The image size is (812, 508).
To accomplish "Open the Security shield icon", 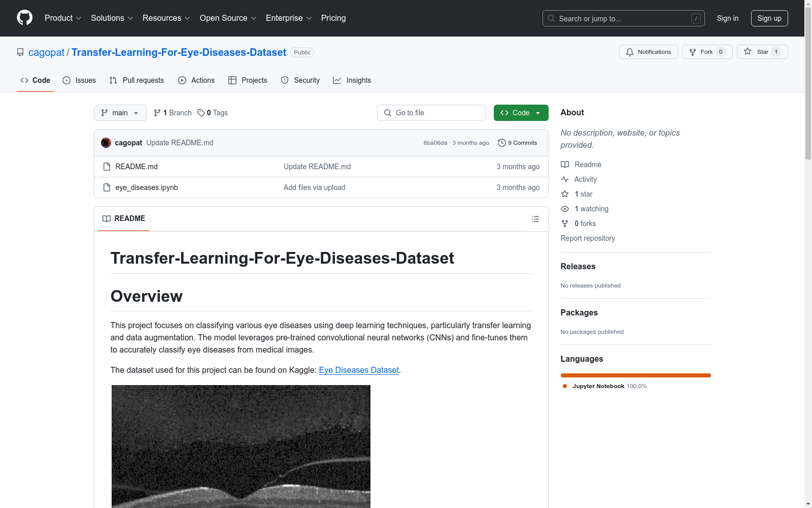I will [x=284, y=80].
